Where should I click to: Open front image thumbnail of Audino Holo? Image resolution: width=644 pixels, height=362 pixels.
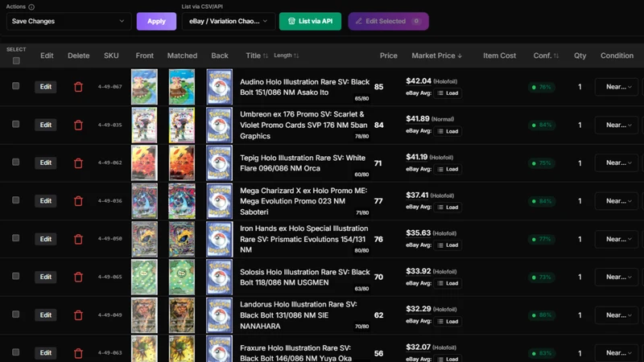pos(144,87)
